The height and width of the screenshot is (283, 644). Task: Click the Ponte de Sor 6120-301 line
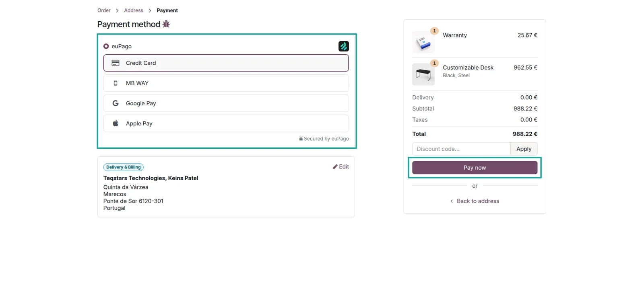click(133, 201)
